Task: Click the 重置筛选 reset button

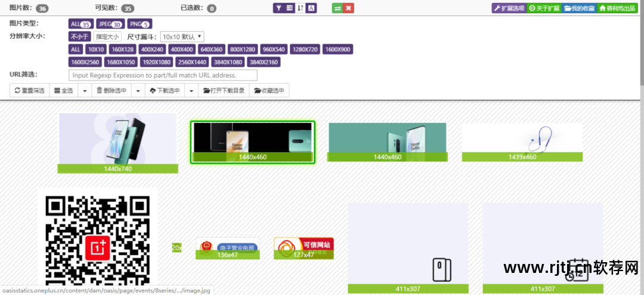Action: pyautogui.click(x=30, y=91)
